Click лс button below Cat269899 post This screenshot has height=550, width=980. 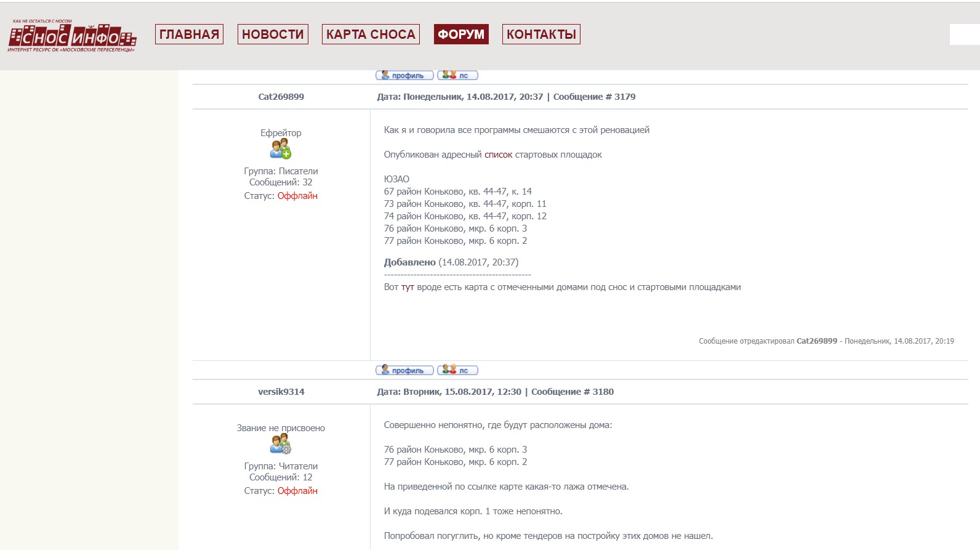click(457, 370)
